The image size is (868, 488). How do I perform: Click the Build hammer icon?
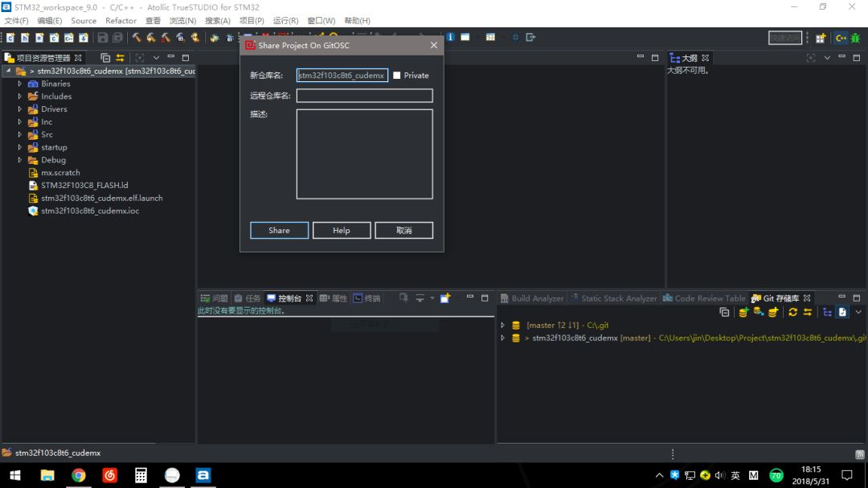pyautogui.click(x=136, y=38)
